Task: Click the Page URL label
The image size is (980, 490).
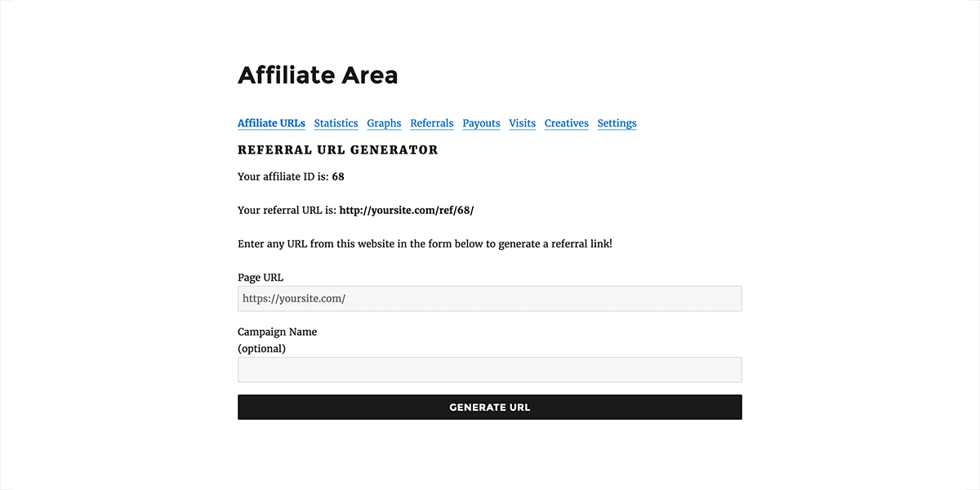Action: [x=261, y=278]
